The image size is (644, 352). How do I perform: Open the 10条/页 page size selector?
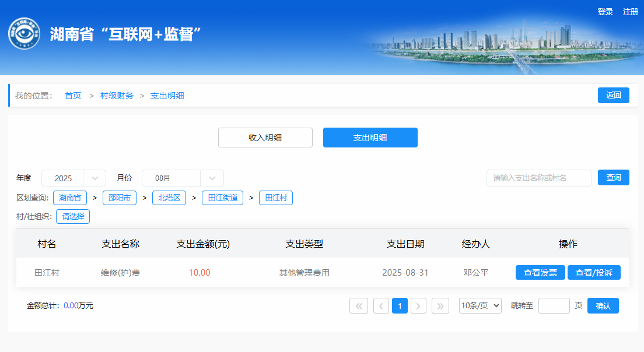coord(480,306)
